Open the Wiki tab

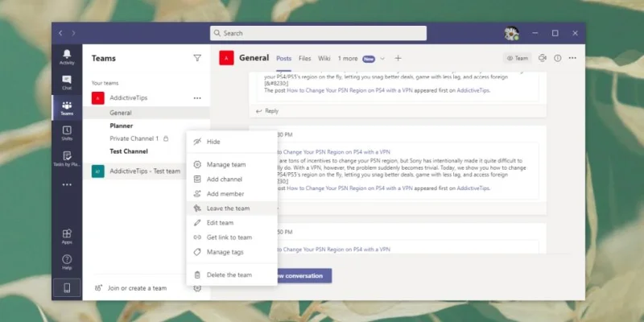click(324, 59)
